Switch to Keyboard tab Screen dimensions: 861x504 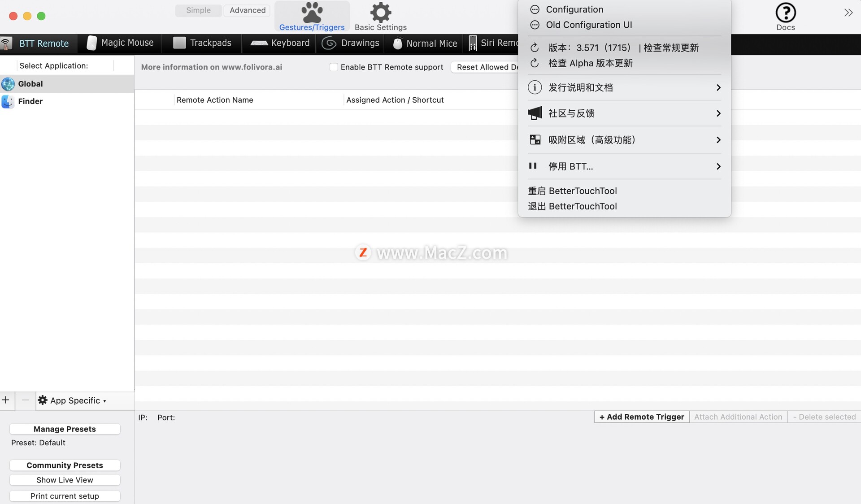click(279, 43)
